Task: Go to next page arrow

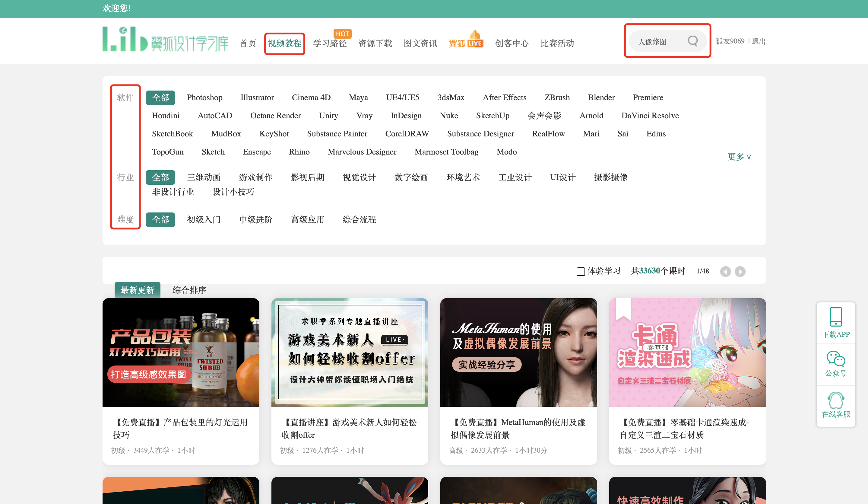Action: pyautogui.click(x=740, y=272)
